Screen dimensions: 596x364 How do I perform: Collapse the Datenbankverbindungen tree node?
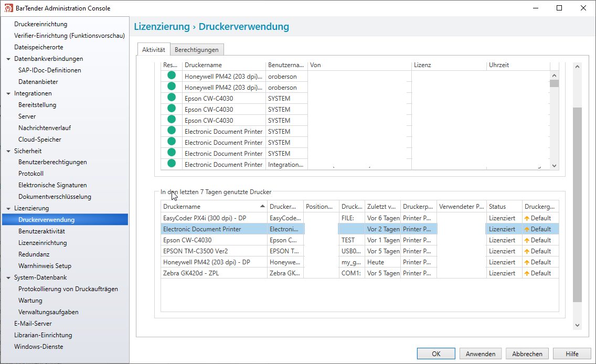(x=8, y=59)
